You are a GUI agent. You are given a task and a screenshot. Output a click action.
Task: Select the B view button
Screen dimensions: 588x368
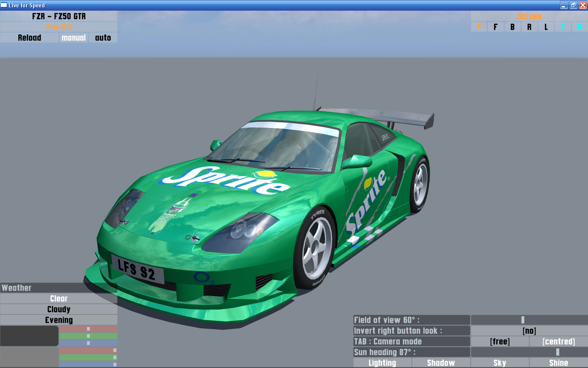coord(512,27)
